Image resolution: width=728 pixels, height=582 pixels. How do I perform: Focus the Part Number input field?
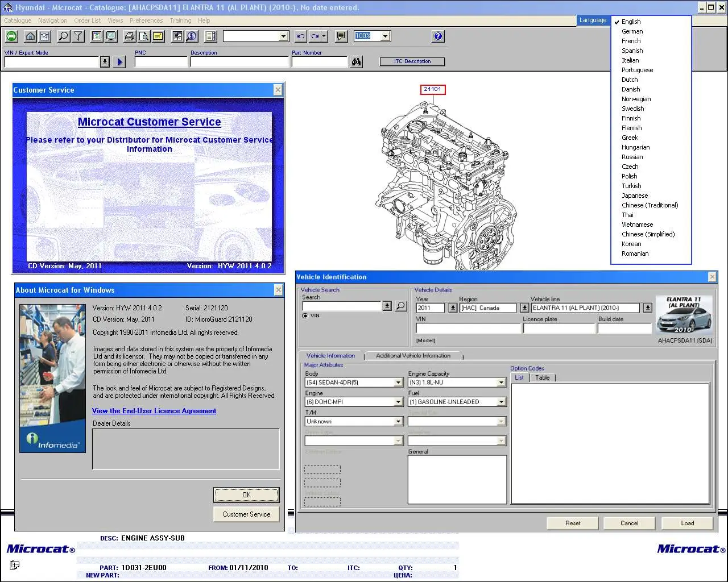tap(320, 62)
